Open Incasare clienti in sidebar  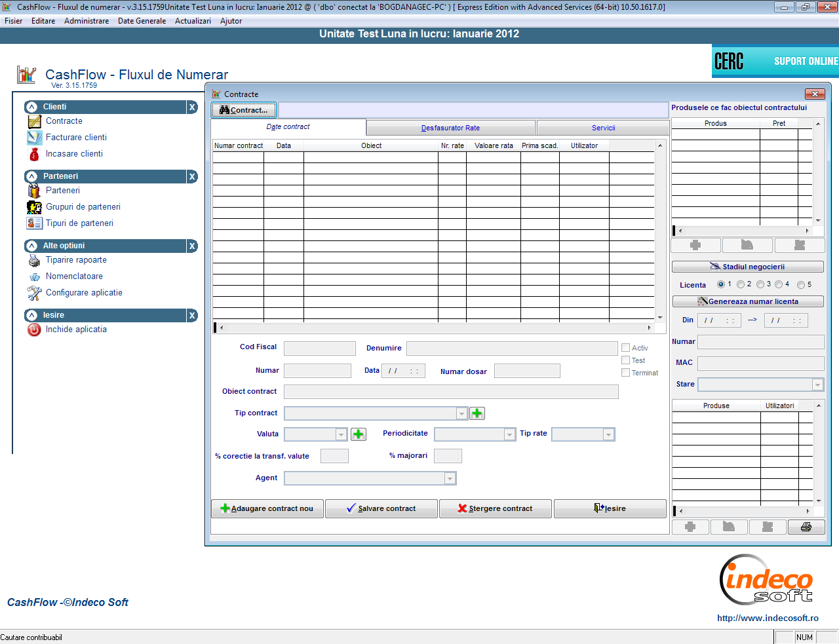(x=73, y=154)
